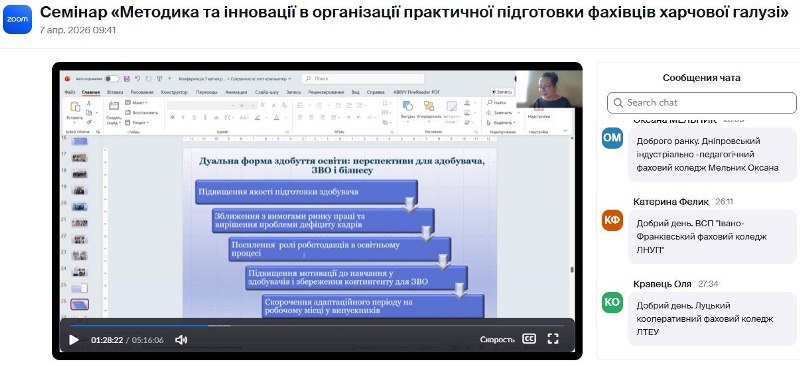
Task: Jump to the 26:11 chat timestamp
Action: 724,202
